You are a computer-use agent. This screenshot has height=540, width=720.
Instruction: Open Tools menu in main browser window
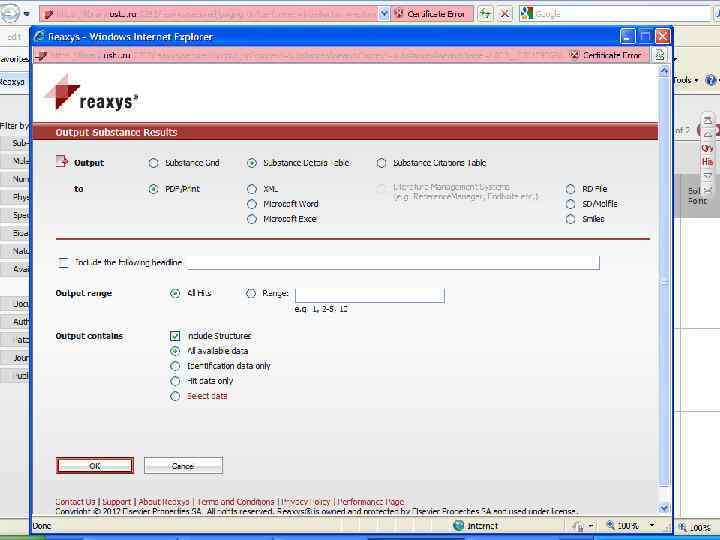pyautogui.click(x=686, y=80)
